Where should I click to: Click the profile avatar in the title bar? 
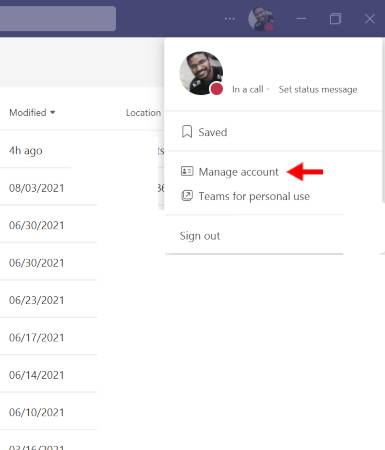point(261,19)
